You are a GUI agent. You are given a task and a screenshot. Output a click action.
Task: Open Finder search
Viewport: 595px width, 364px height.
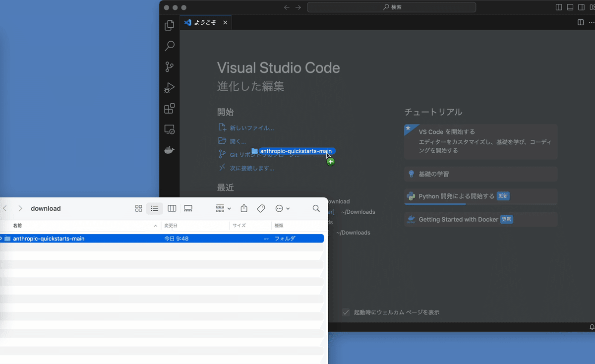316,209
